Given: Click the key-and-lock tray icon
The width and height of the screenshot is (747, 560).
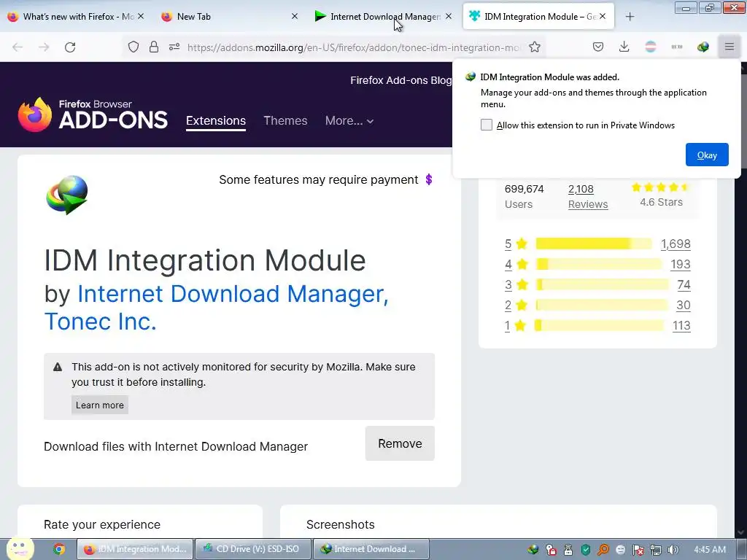Looking at the screenshot, I should [x=551, y=550].
